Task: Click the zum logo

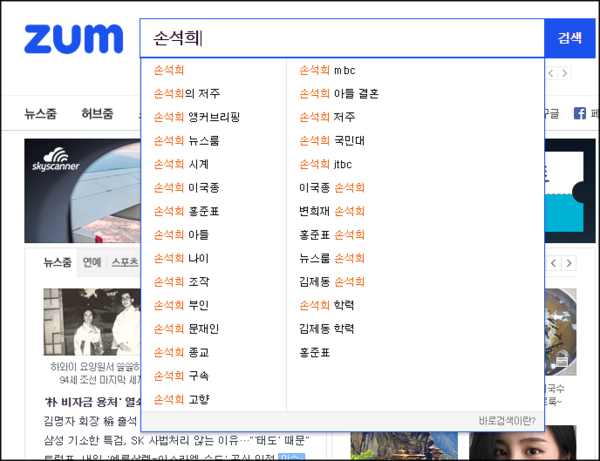Action: 73,38
